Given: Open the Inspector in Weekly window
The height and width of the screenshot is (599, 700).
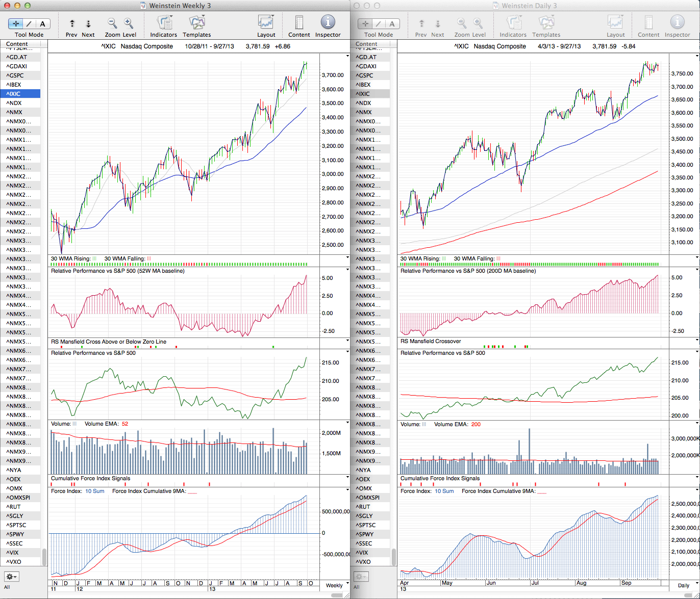Looking at the screenshot, I should pyautogui.click(x=328, y=23).
